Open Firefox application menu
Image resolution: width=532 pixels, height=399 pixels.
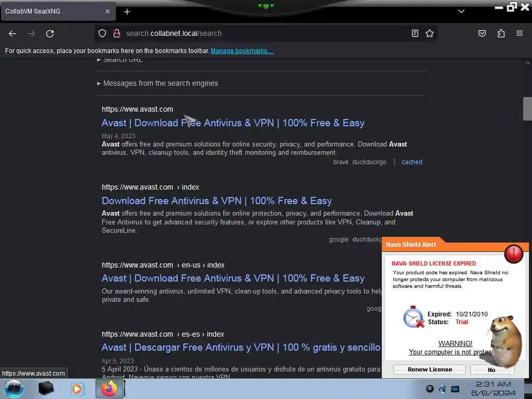click(520, 33)
